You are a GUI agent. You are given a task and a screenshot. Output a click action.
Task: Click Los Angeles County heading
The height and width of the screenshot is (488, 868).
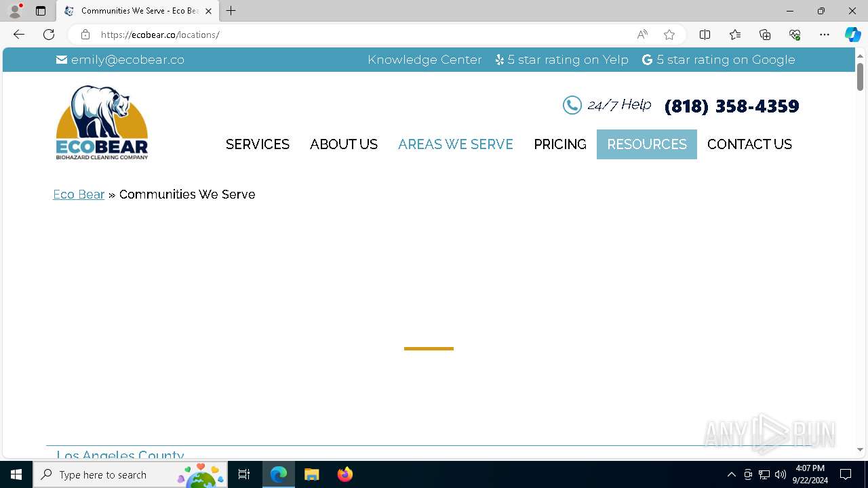(x=120, y=454)
